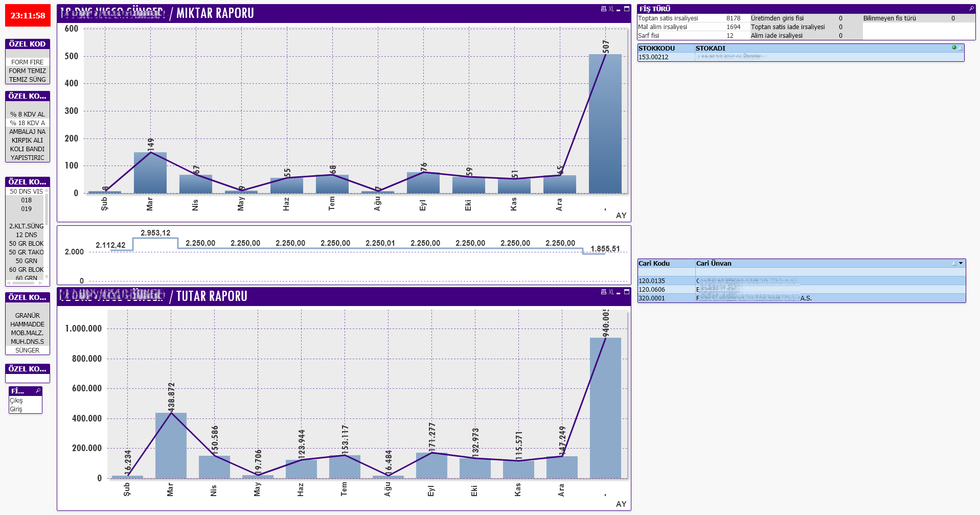Click sort arrow in Cari Ünvan header
980x515 pixels.
click(954, 264)
